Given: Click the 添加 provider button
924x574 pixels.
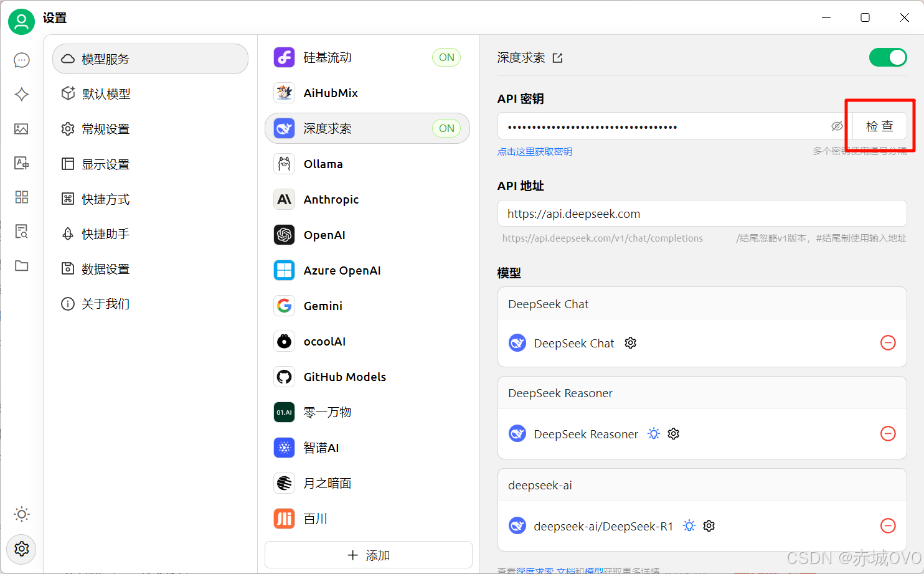Looking at the screenshot, I should (369, 555).
